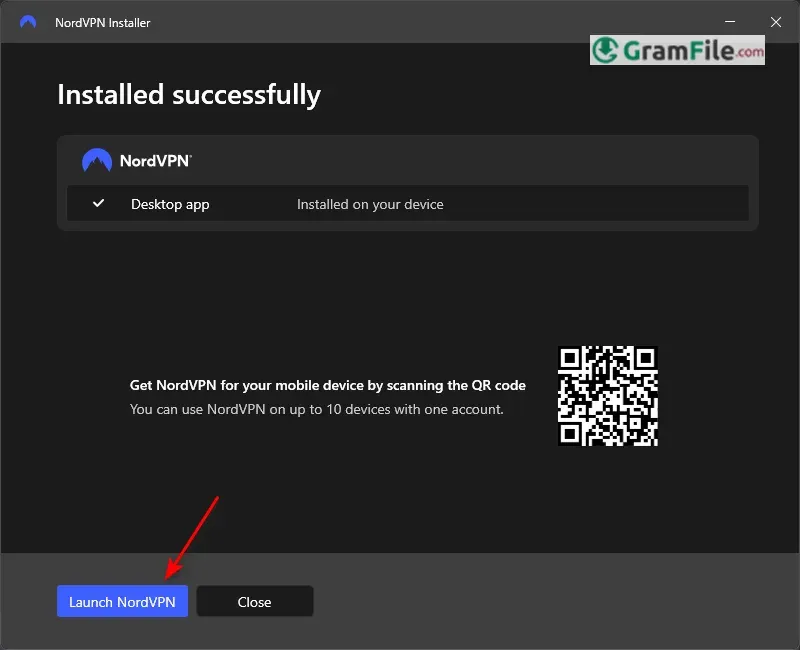800x650 pixels.
Task: Click the 'Installed on your device' status text
Action: tap(370, 204)
